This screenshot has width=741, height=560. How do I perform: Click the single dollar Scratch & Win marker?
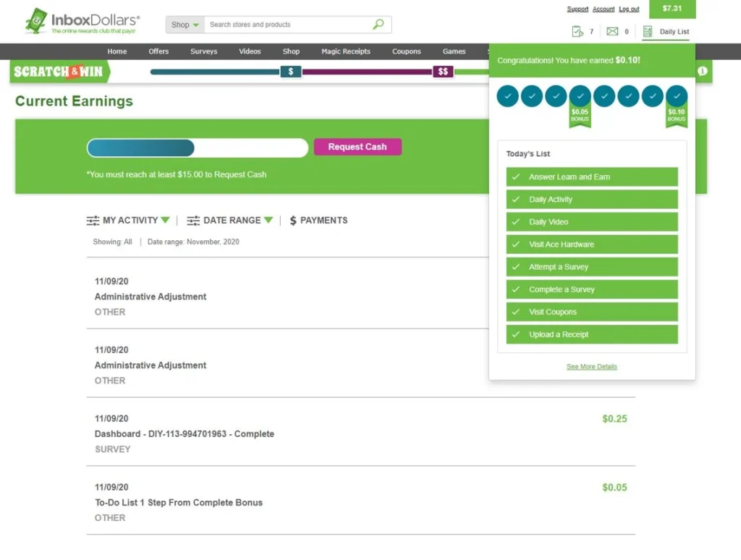[x=291, y=72]
